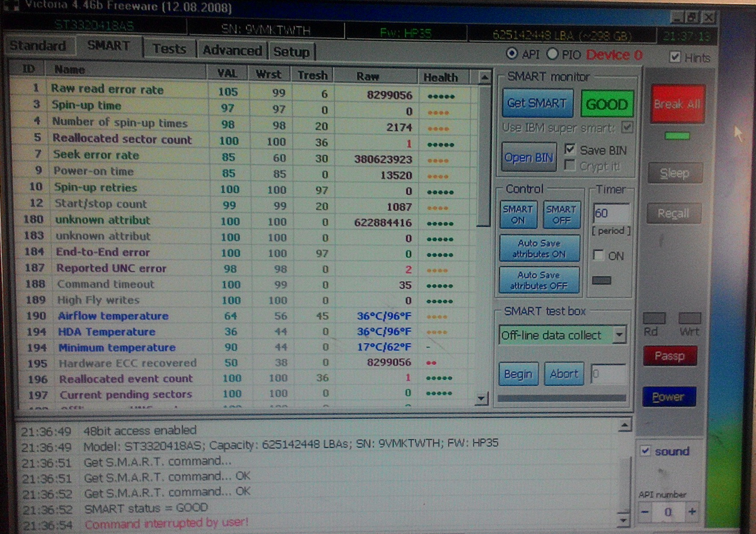Viewport: 756px width, 534px height.
Task: Click the SMART test progress bar
Action: point(562,398)
